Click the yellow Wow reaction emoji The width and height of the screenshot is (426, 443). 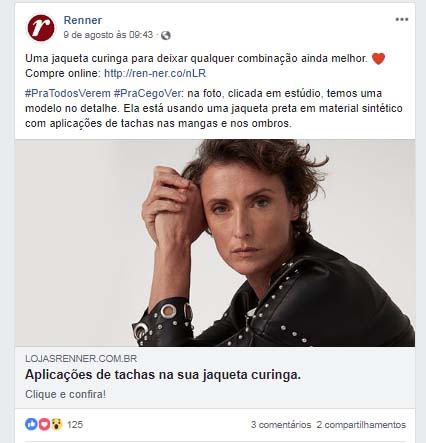pyautogui.click(x=57, y=424)
